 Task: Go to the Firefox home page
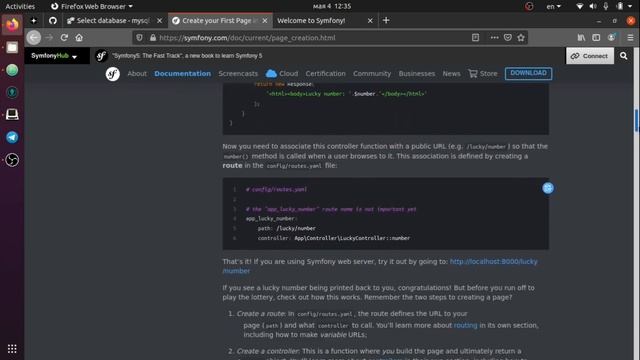coord(79,38)
